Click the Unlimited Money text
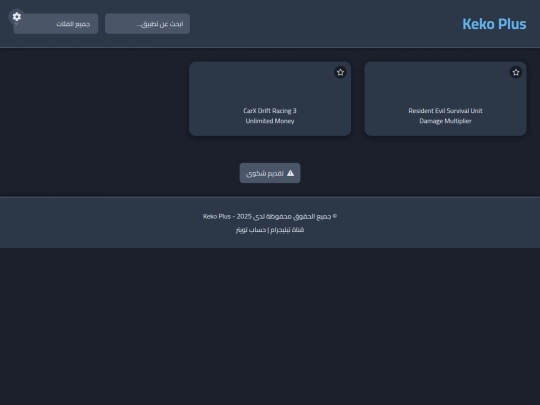The image size is (540, 405). click(270, 121)
